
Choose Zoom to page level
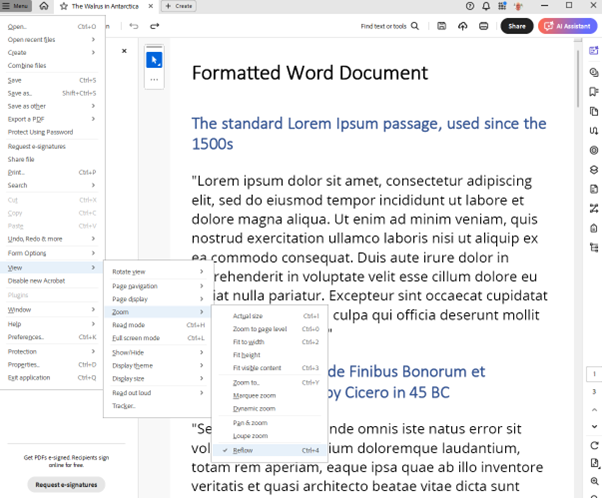point(270,329)
